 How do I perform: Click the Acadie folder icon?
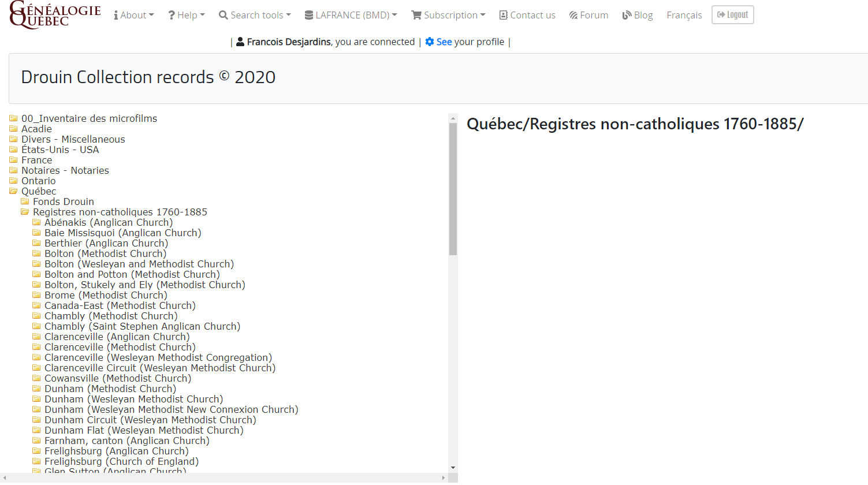pos(13,129)
